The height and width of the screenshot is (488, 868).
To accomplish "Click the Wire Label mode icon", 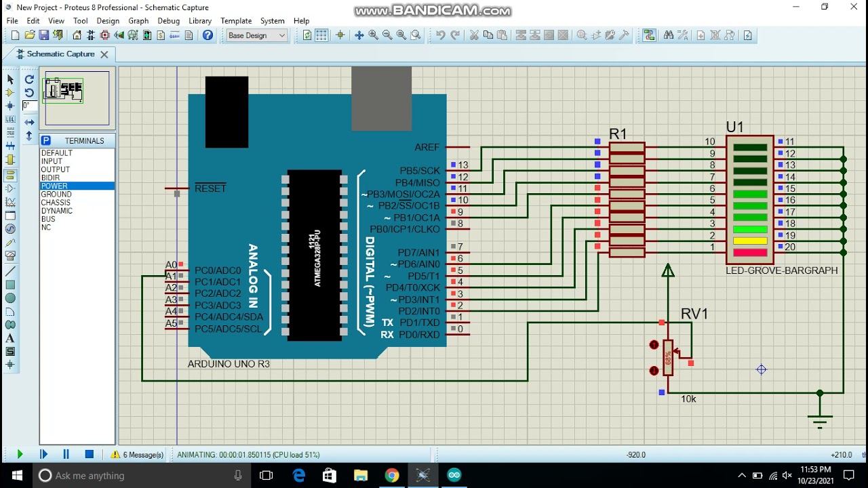I will click(10, 119).
